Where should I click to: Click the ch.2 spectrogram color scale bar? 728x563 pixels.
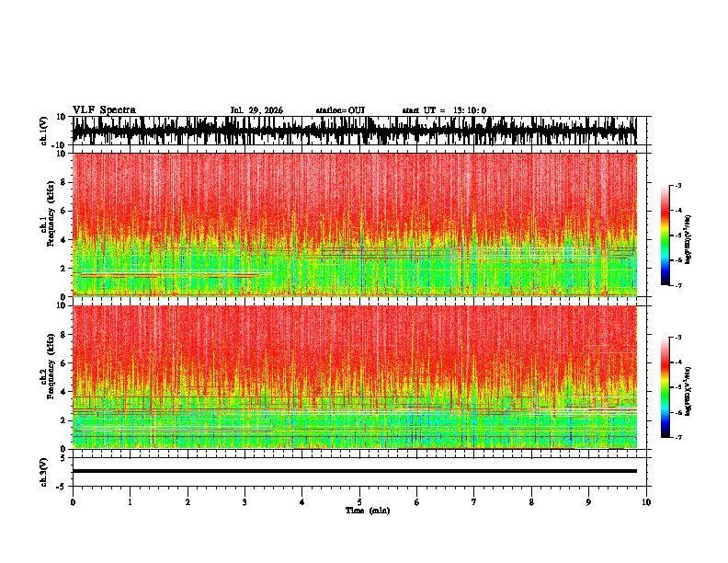click(x=665, y=387)
